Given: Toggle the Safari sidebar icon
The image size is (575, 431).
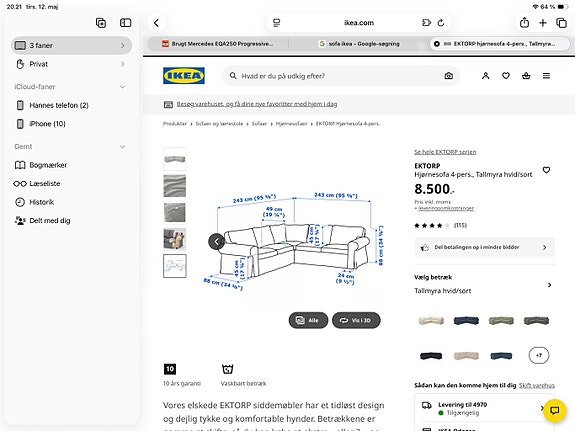Looking at the screenshot, I should click(x=125, y=23).
